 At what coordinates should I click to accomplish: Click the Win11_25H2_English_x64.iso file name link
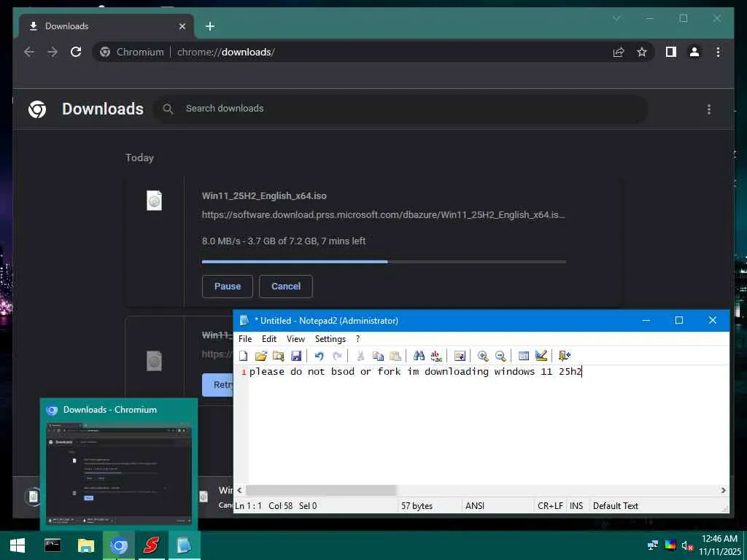[x=264, y=195]
